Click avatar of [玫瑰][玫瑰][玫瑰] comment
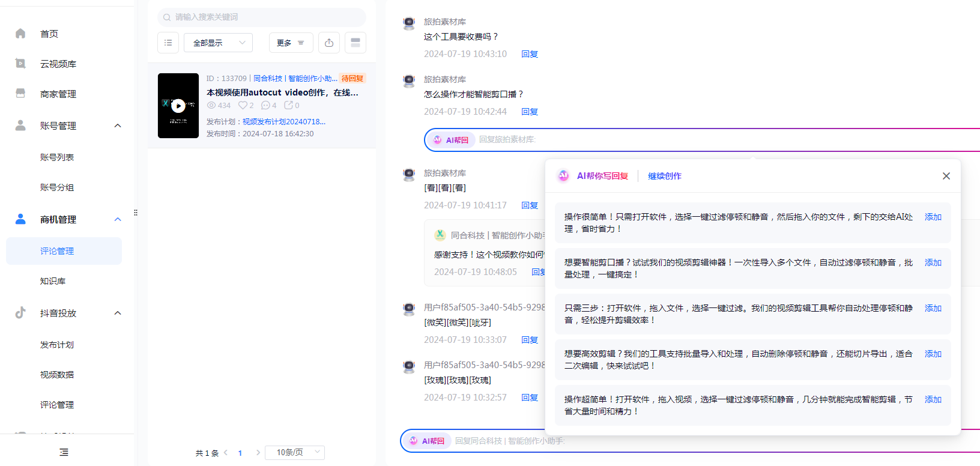Screen dimensions: 980x466 pos(409,366)
